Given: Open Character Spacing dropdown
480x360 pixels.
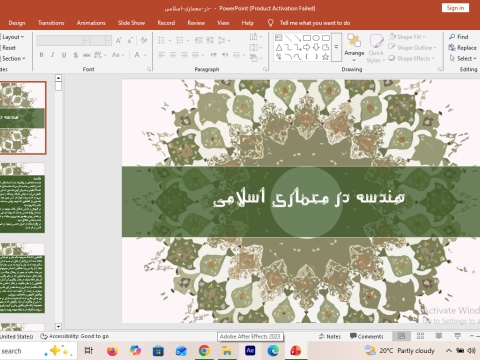Looking at the screenshot, I should click(100, 55).
